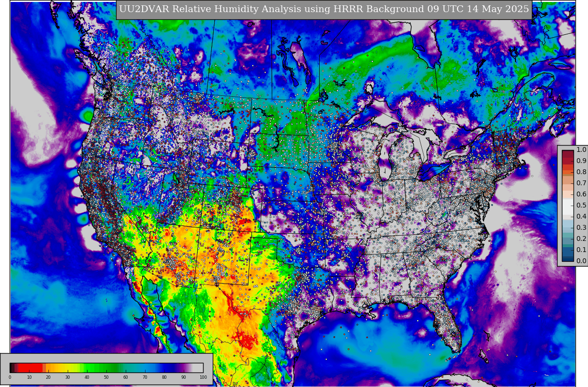Click the purple section of horizontal humidity colorbar
The width and height of the screenshot is (588, 387).
(182, 368)
